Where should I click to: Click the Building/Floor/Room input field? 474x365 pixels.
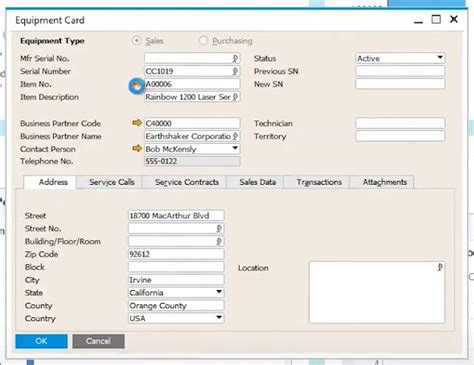(x=176, y=241)
